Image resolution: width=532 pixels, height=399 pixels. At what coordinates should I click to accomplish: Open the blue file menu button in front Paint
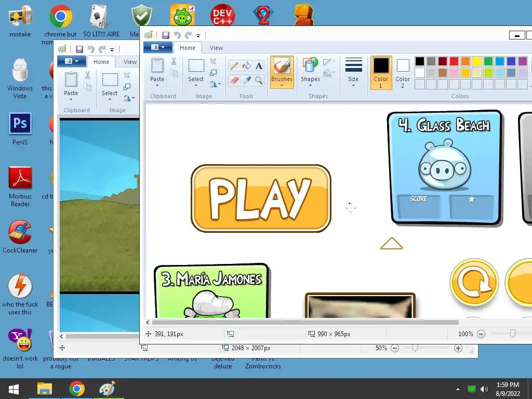tap(158, 47)
